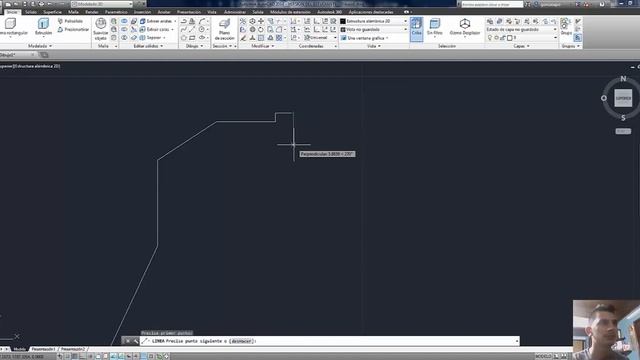Click the O compass direction on ViewCube
Image resolution: width=640 pixels, height=360 pixels.
pos(604,98)
